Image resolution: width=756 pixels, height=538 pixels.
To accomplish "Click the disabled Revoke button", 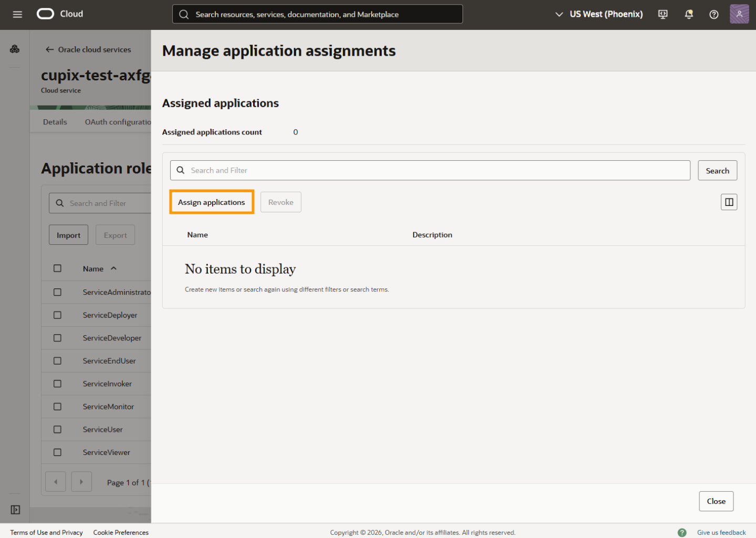I will pos(281,202).
